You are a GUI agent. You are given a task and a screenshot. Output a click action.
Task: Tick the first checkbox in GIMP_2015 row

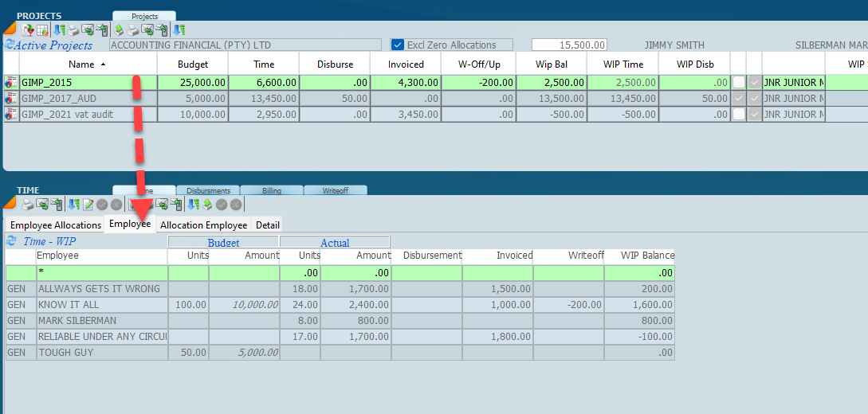click(x=739, y=82)
